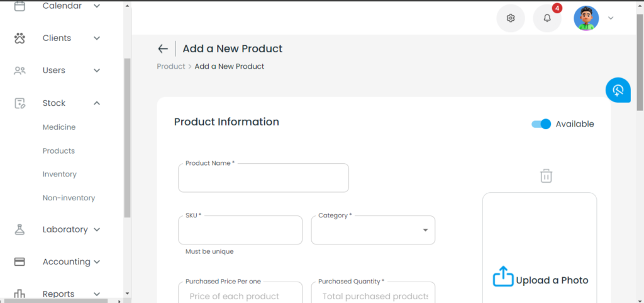The image size is (644, 303).
Task: Click the settings gear icon
Action: [x=511, y=18]
